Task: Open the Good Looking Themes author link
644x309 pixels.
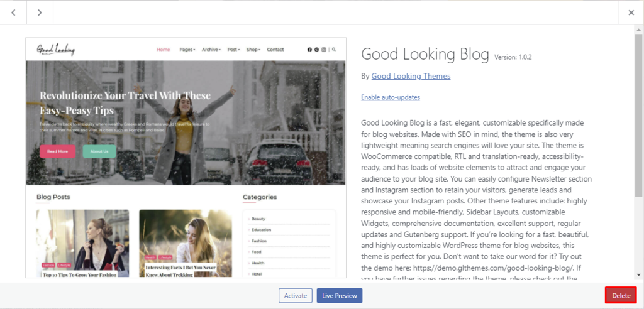Action: (x=411, y=76)
